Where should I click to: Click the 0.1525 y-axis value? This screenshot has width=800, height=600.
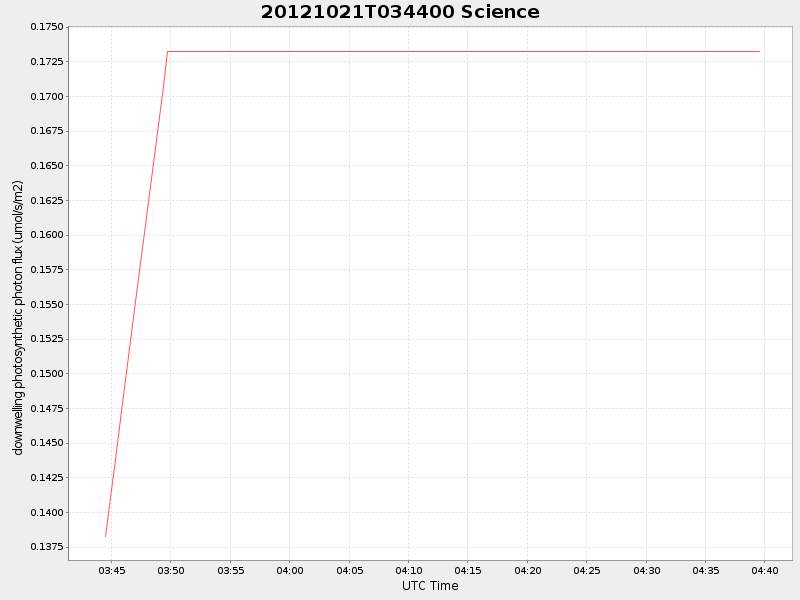click(x=47, y=339)
